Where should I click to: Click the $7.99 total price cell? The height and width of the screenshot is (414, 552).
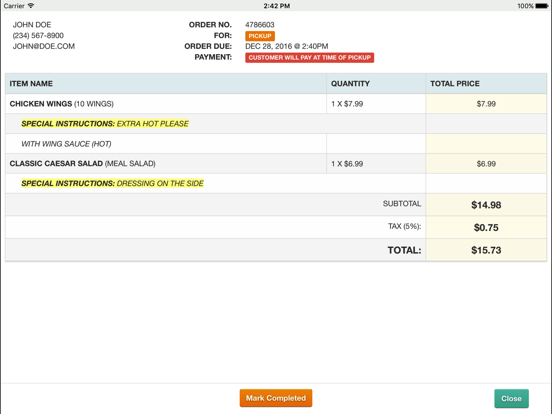(x=486, y=104)
